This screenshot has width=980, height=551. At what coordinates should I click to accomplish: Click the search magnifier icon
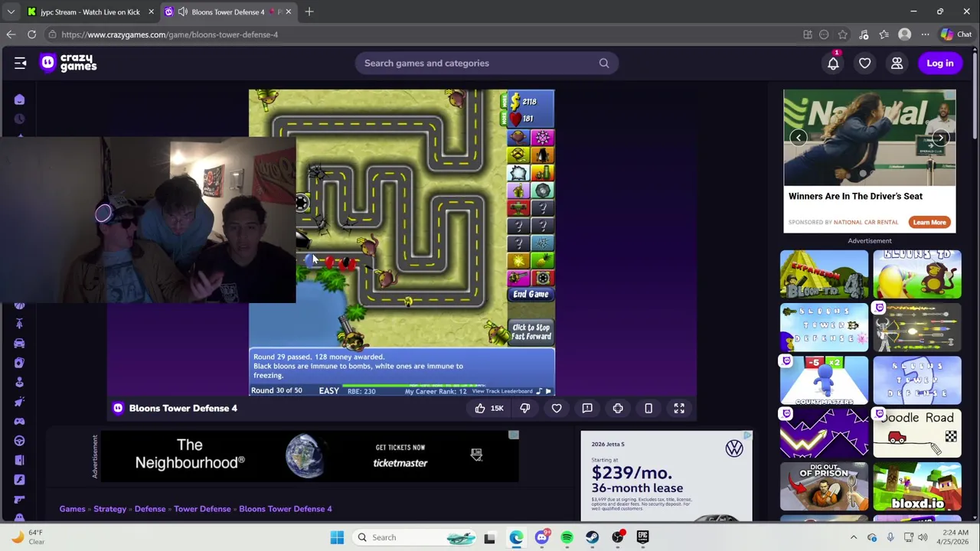(x=604, y=64)
